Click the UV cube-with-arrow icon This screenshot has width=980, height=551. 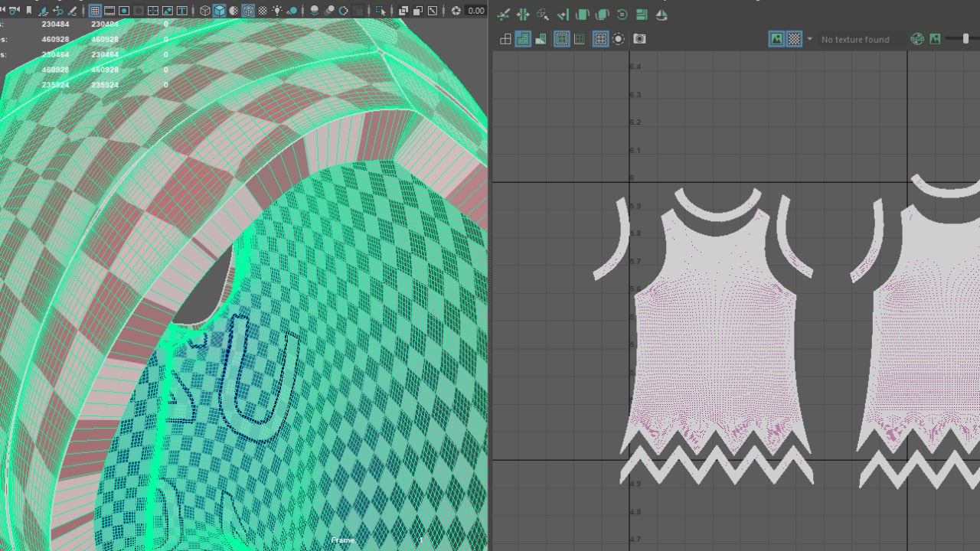[543, 15]
